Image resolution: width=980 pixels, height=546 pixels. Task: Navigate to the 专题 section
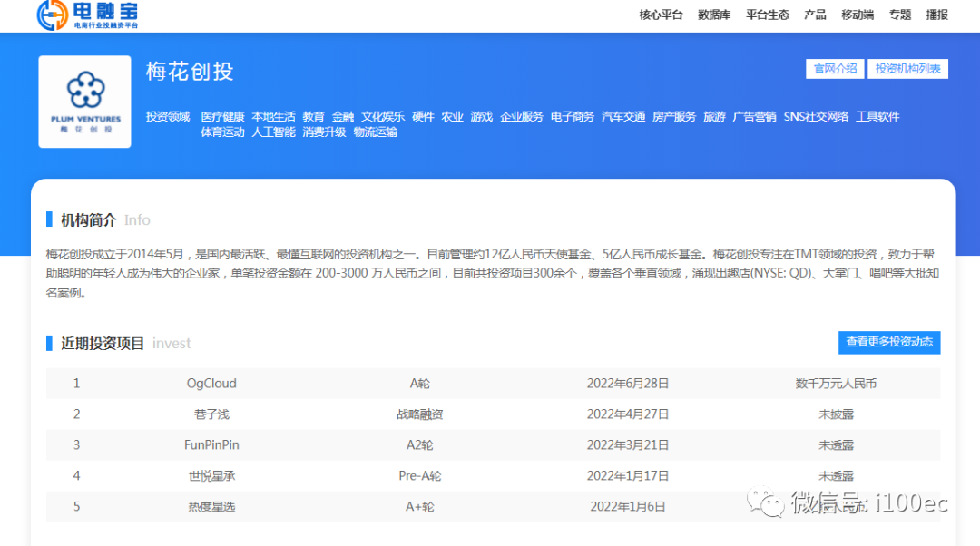(900, 15)
